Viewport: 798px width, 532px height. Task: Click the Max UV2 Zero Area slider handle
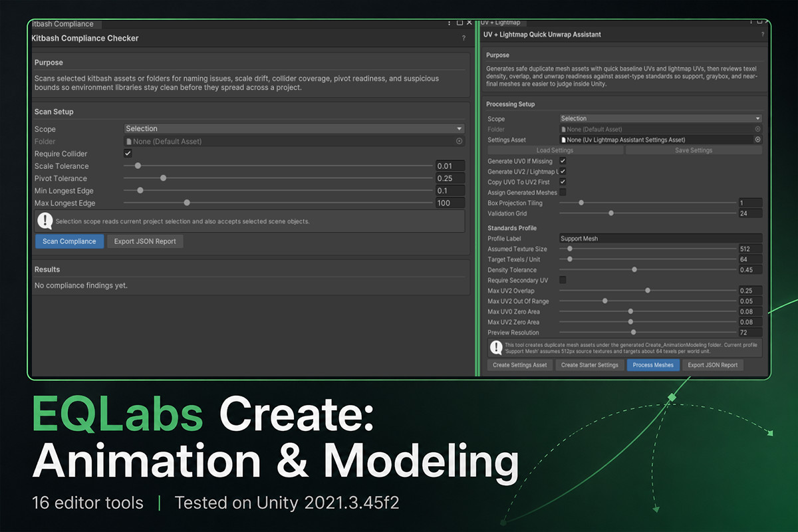(630, 322)
